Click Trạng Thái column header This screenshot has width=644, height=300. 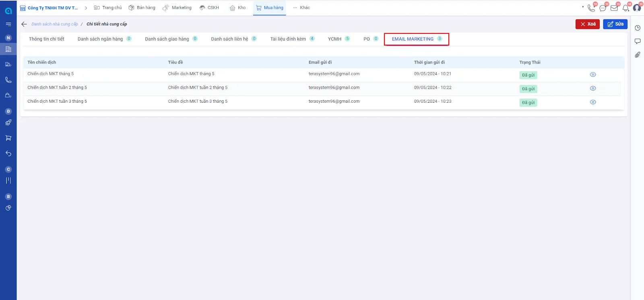tap(530, 62)
